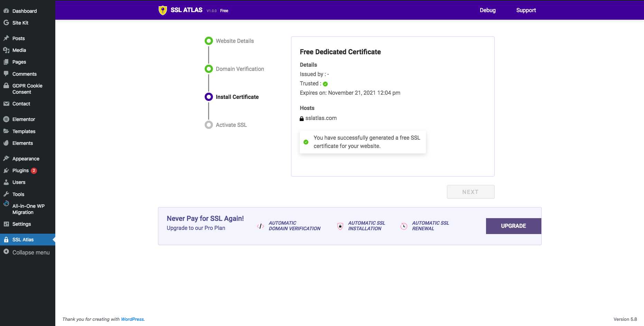Click the Never Pay for SSL Again heading

click(205, 218)
